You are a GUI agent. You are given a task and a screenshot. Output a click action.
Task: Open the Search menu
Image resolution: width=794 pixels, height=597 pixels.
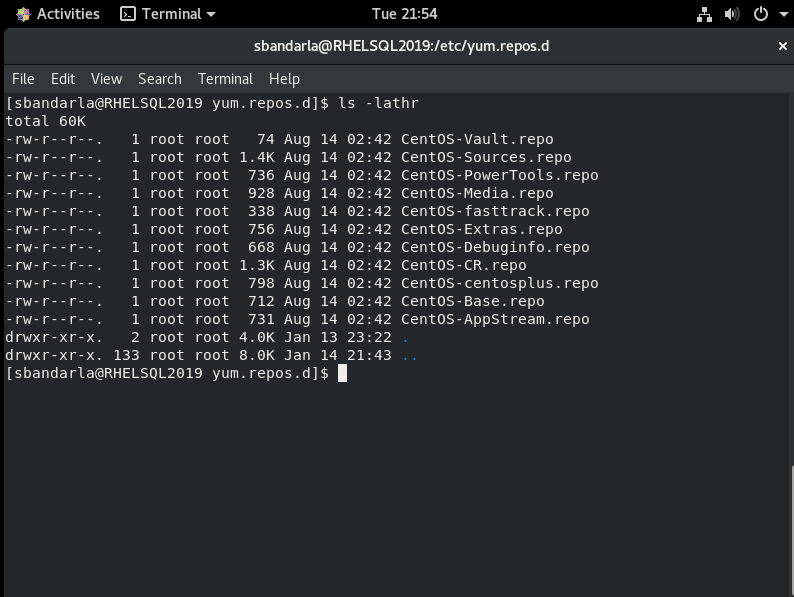tap(159, 79)
